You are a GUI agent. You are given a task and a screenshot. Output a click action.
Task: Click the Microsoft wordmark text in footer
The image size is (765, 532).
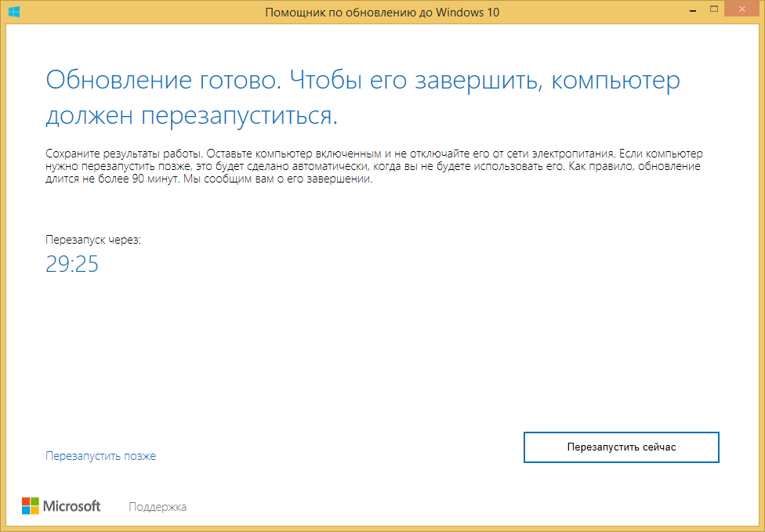[x=71, y=506]
